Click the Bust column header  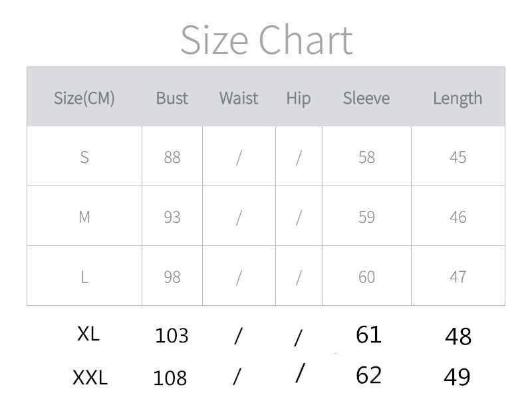tap(172, 98)
